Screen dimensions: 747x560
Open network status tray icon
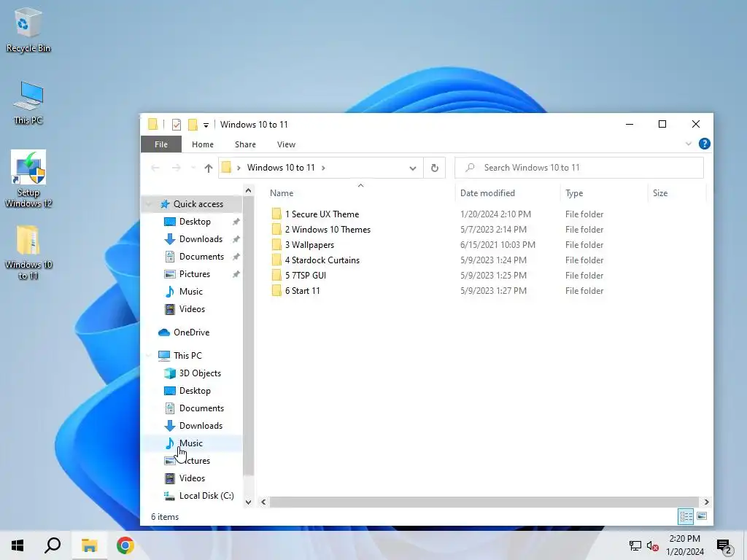635,546
